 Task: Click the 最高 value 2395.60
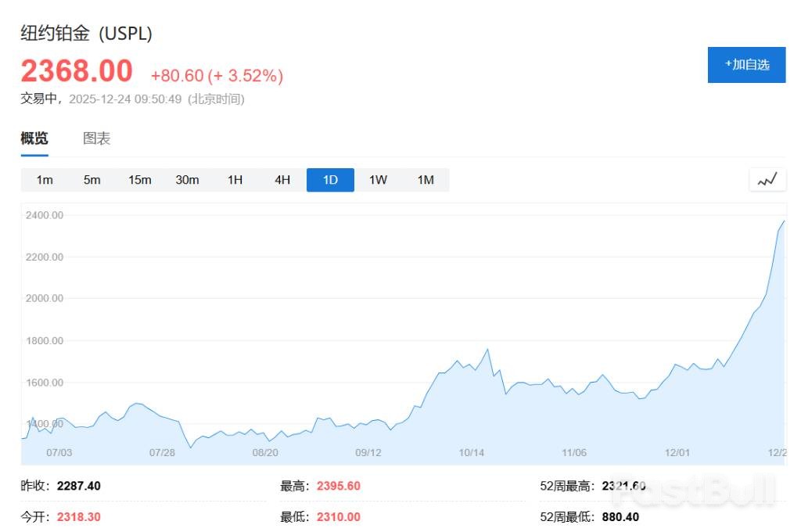[x=338, y=486]
